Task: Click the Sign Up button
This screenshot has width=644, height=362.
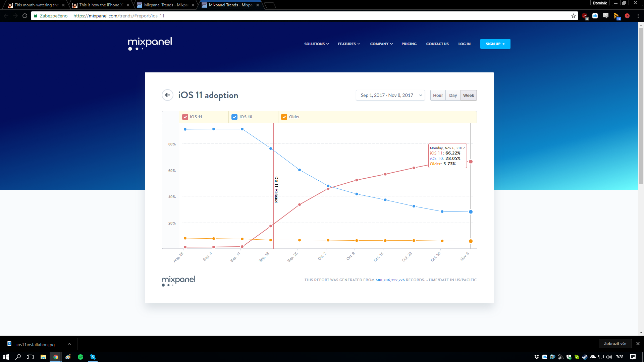Action: coord(495,44)
